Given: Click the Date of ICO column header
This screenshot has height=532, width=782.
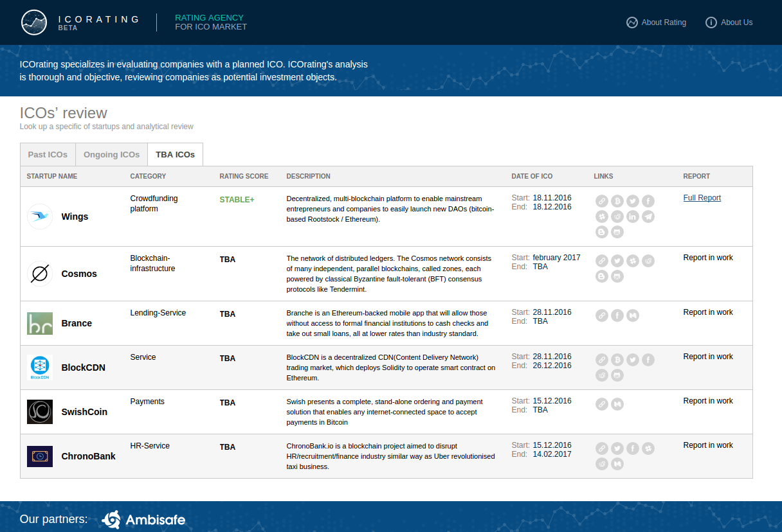Looking at the screenshot, I should [532, 176].
